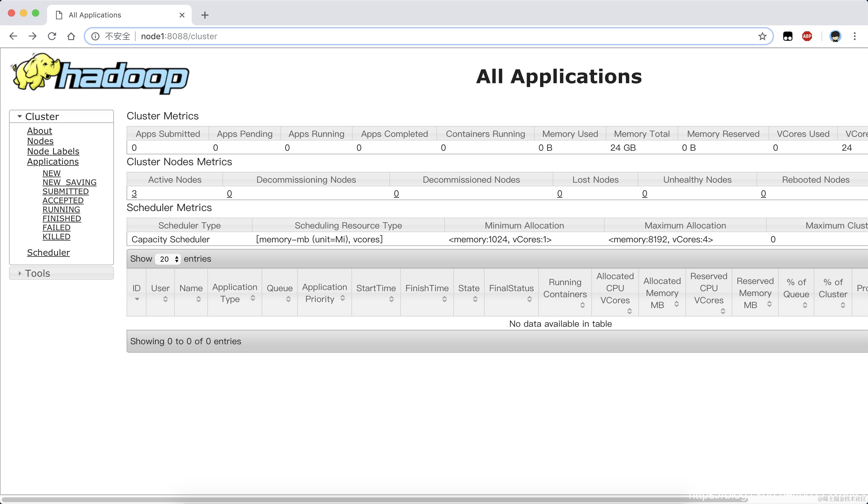This screenshot has width=868, height=504.
Task: Click the RUNNING applications filter link
Action: pyautogui.click(x=61, y=209)
